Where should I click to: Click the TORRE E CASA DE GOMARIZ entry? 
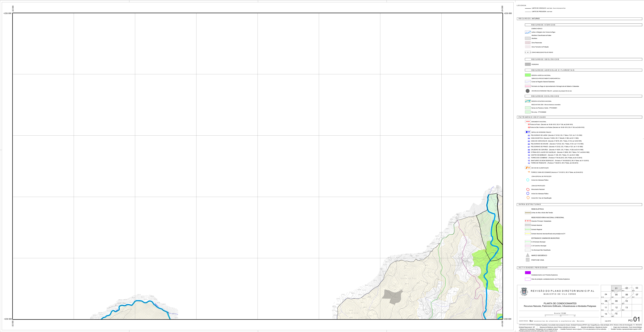click(555, 172)
